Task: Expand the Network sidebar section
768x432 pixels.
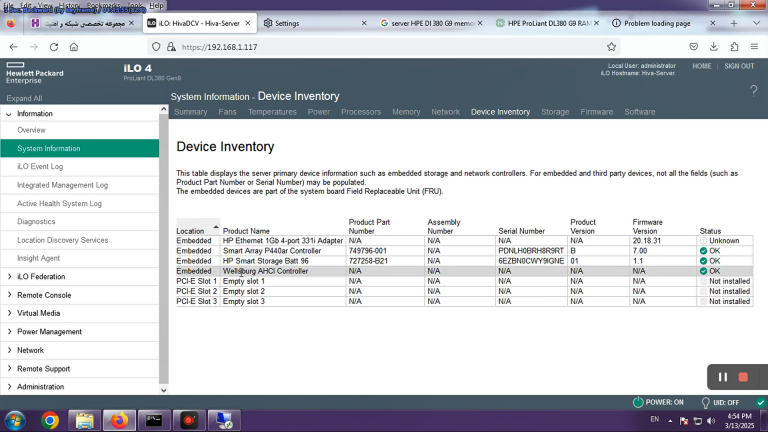Action: tap(9, 350)
